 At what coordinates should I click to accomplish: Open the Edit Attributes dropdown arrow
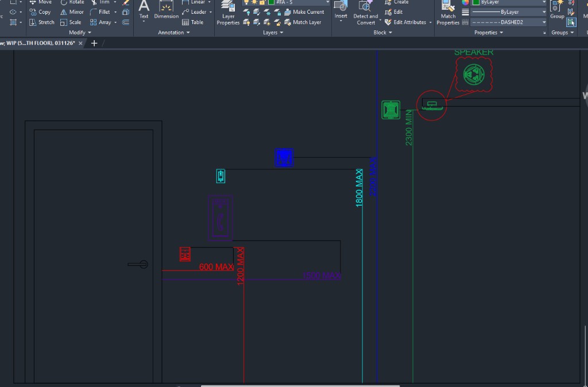click(x=430, y=22)
